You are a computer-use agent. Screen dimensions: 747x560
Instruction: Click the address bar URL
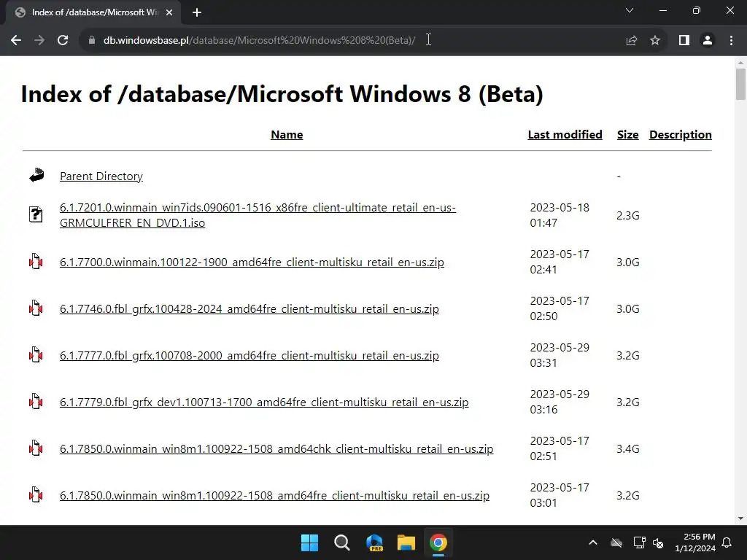pos(259,41)
